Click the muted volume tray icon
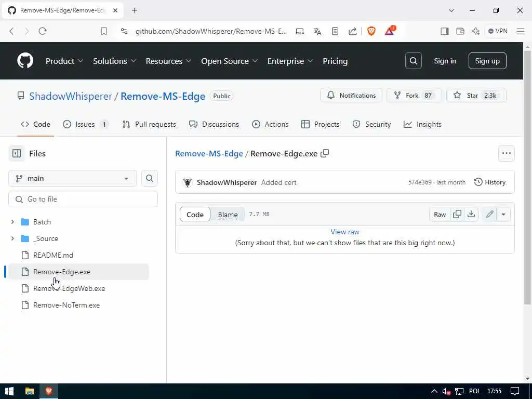The image size is (532, 399). [446, 391]
